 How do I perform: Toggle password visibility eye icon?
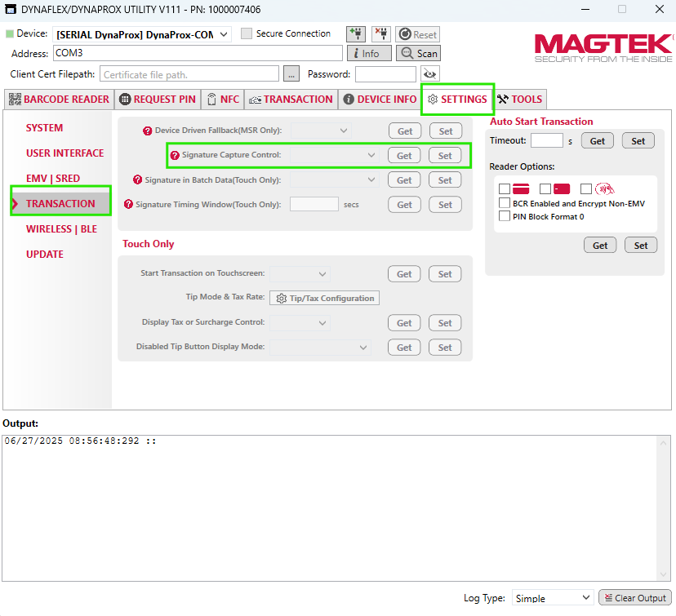[429, 73]
